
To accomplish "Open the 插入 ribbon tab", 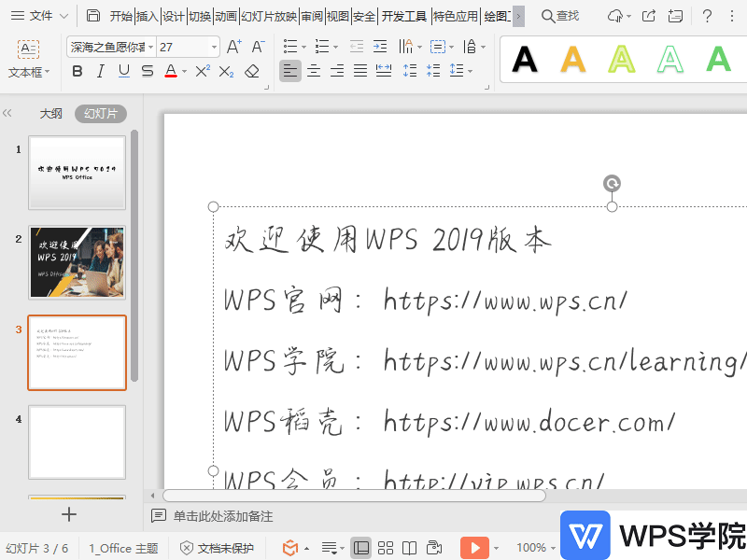I will coord(147,16).
